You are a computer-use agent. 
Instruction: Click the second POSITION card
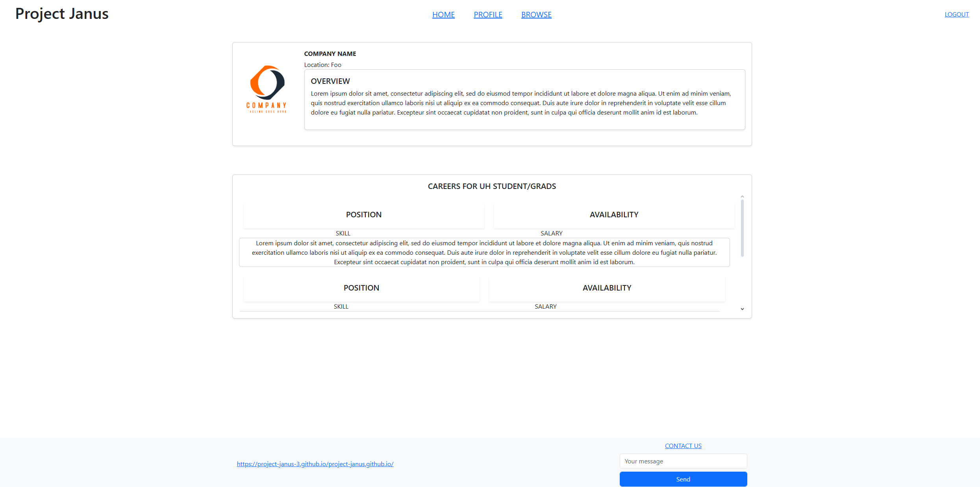pyautogui.click(x=361, y=288)
